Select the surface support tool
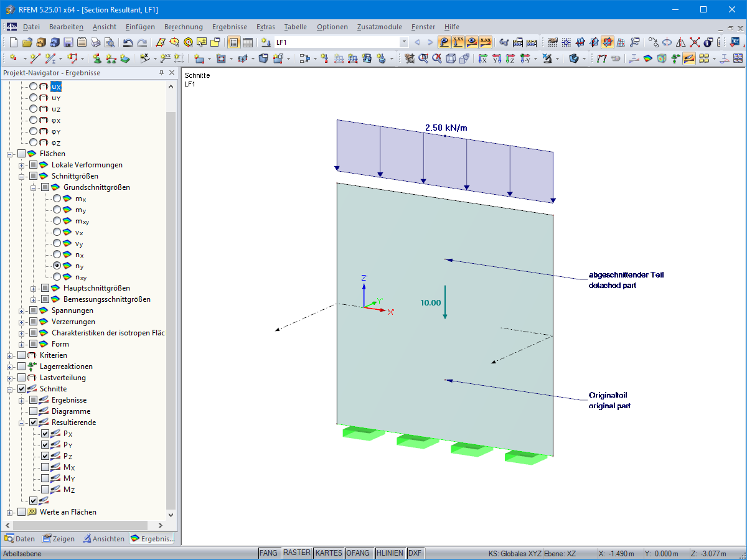The height and width of the screenshot is (560, 747). coord(125,58)
